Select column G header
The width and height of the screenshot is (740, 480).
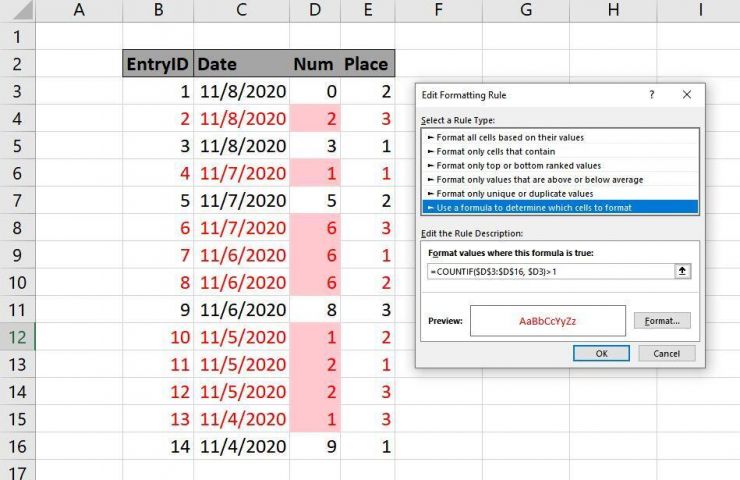click(526, 10)
